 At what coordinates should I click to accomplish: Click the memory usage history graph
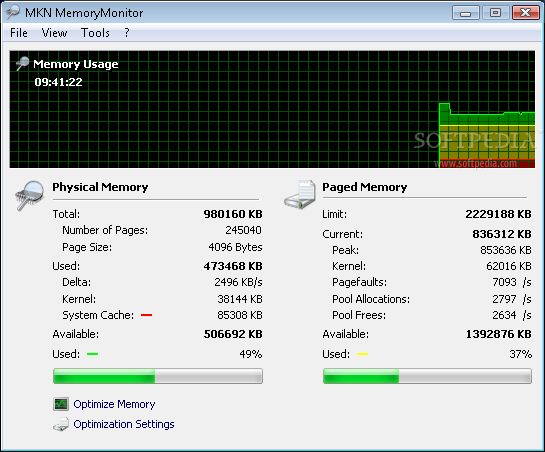(272, 109)
